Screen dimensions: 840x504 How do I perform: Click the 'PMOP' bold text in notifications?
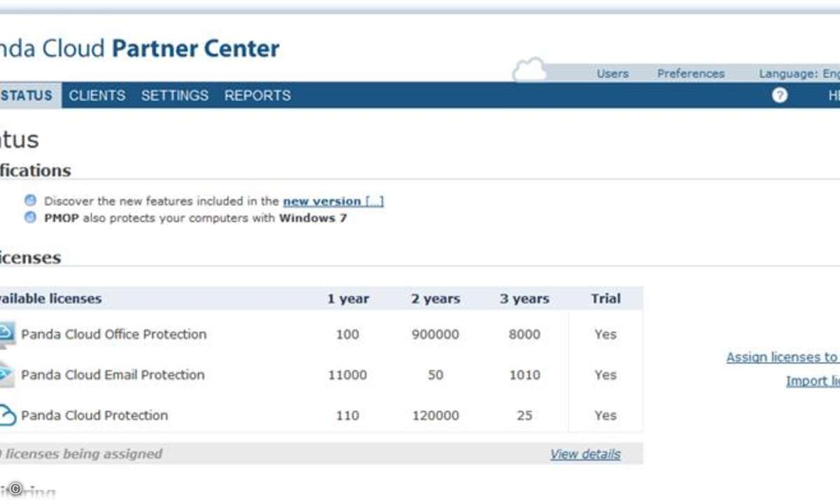(62, 218)
